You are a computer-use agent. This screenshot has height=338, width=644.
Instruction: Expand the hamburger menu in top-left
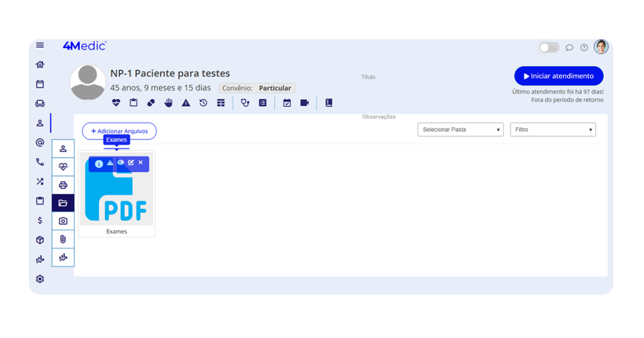pos(40,45)
